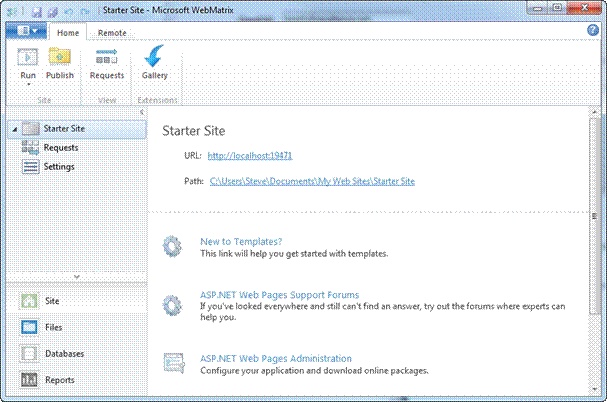The image size is (607, 402).
Task: Click the scroll up arrow in content pane
Action: tap(595, 112)
